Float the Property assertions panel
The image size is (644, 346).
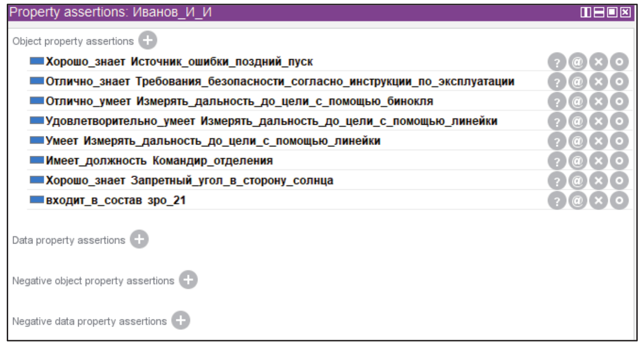pos(611,13)
